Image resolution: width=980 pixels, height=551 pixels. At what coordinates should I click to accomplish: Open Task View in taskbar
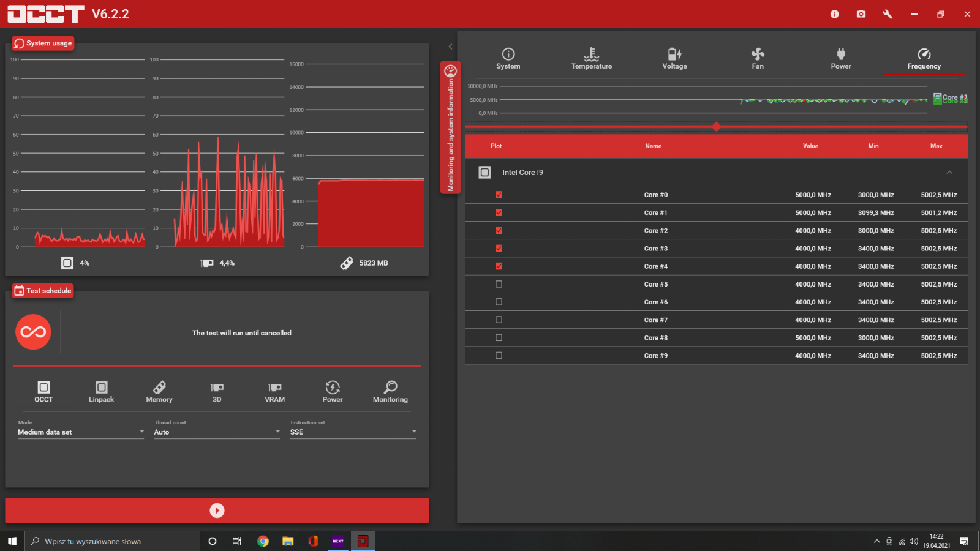[237, 541]
